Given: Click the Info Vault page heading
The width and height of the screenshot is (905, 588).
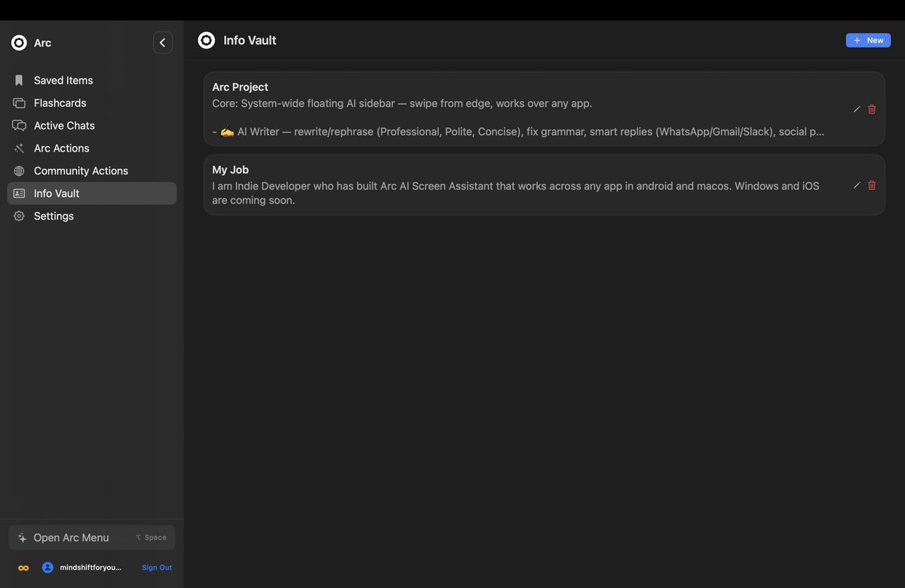Looking at the screenshot, I should click(250, 41).
